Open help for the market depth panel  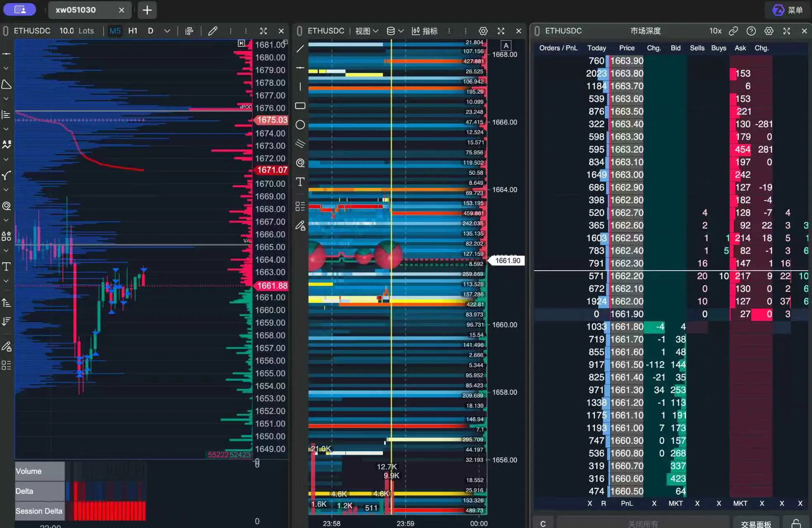click(751, 31)
